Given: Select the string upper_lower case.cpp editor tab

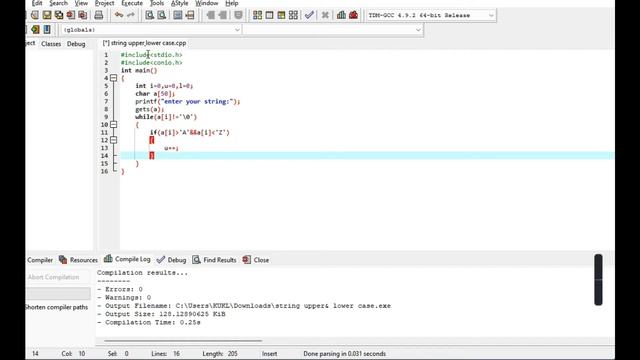Looking at the screenshot, I should tap(144, 43).
